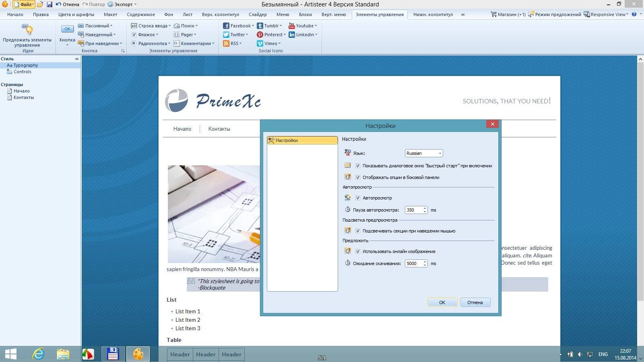This screenshot has width=644, height=362.
Task: Click the Магазин shopping cart item
Action: 508,14
